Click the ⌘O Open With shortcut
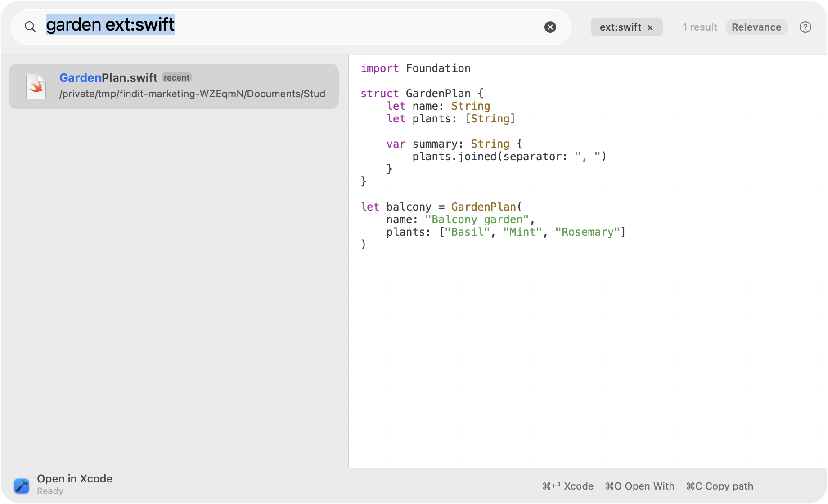The width and height of the screenshot is (828, 504). click(639, 486)
